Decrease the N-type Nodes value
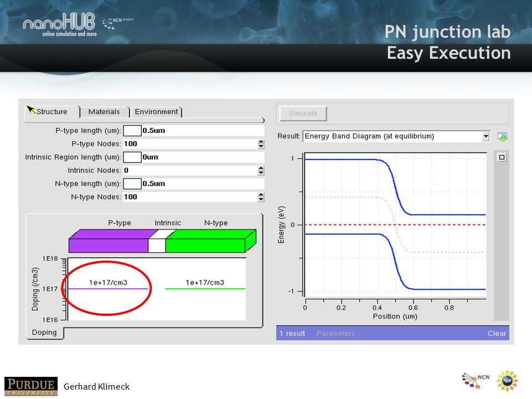 pyautogui.click(x=260, y=199)
